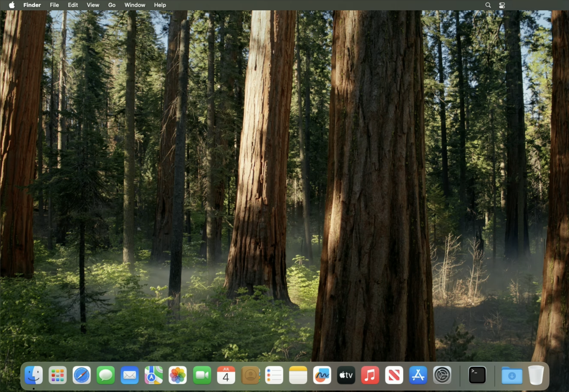Open the Apple menu
This screenshot has width=569, height=392.
(x=11, y=5)
